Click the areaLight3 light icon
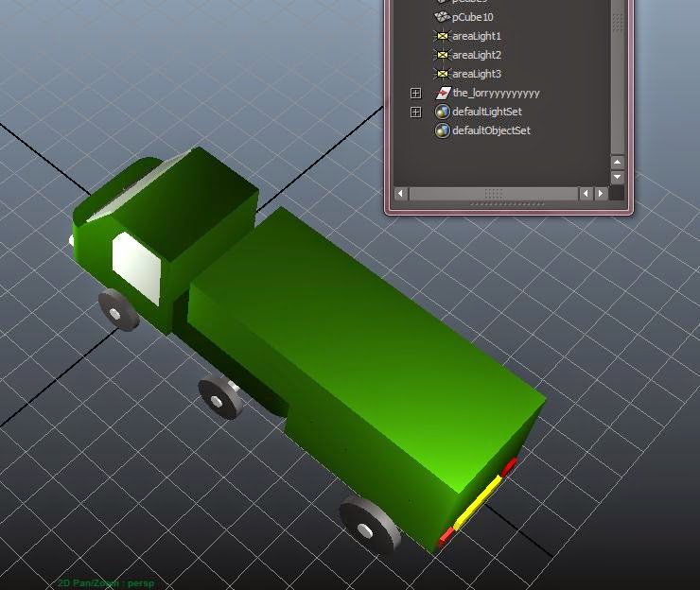 point(442,74)
